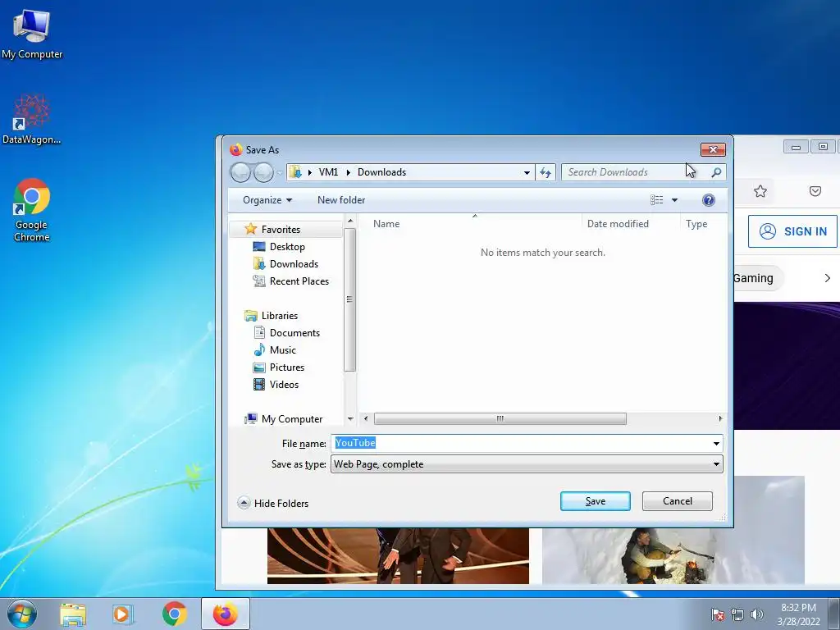Click the horizontal scrollbar in file list
Image resolution: width=840 pixels, height=630 pixels.
tap(500, 419)
